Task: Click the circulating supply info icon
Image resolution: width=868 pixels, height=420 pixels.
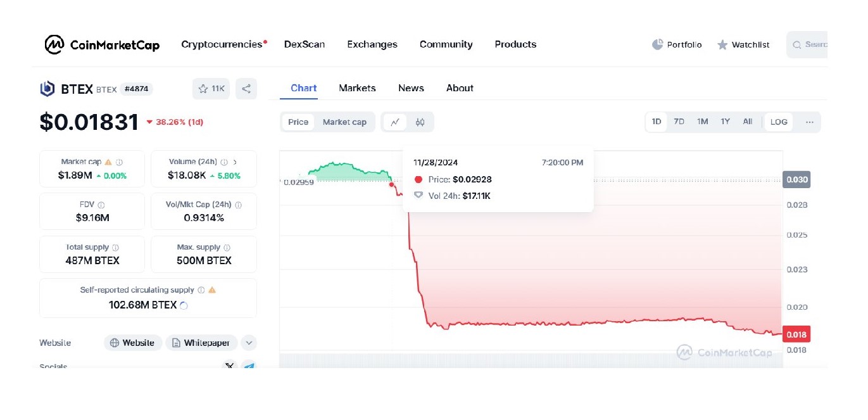Action: click(x=201, y=290)
